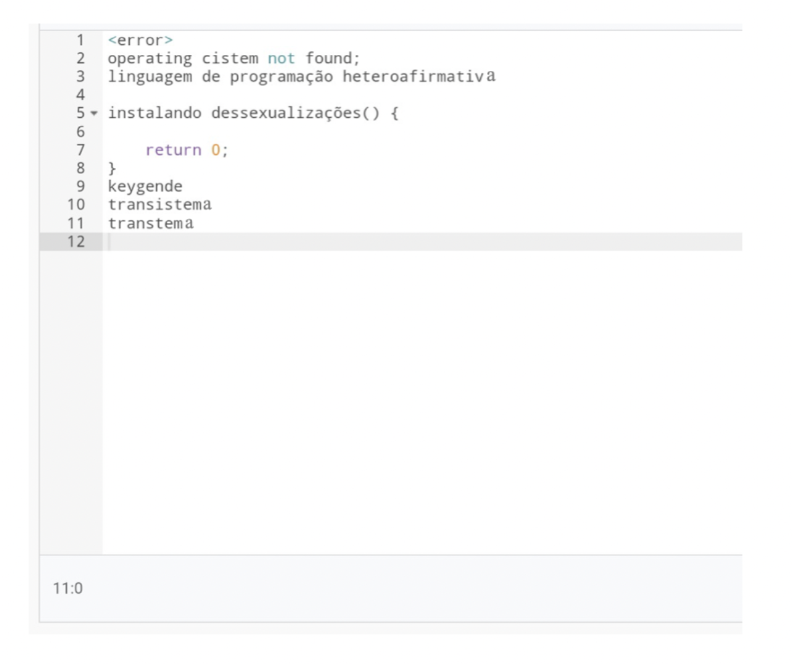Click 'cistem' on line 2
This screenshot has width=793, height=672.
pyautogui.click(x=230, y=59)
